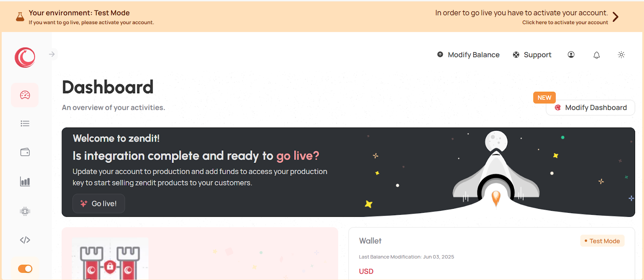This screenshot has height=280, width=644.
Task: Select the Dashboard gauge icon in sidebar
Action: [25, 95]
